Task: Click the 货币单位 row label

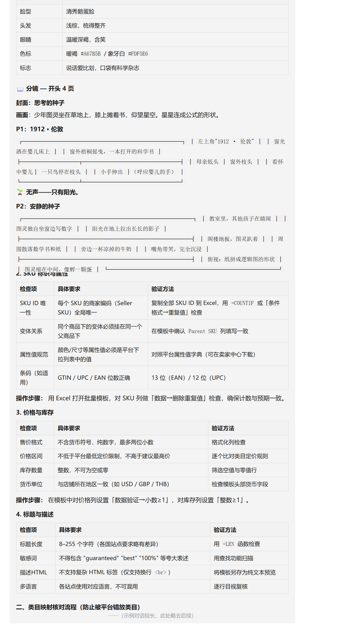Action: coord(35,484)
